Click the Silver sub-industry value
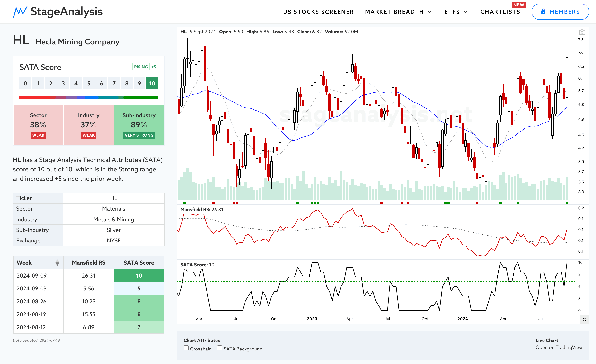This screenshot has height=364, width=596. point(114,230)
